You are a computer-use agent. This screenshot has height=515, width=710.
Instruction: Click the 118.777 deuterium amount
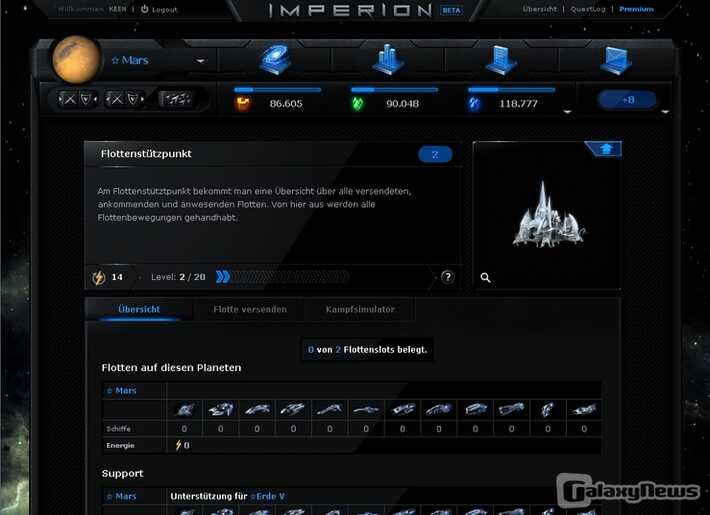pyautogui.click(x=518, y=104)
